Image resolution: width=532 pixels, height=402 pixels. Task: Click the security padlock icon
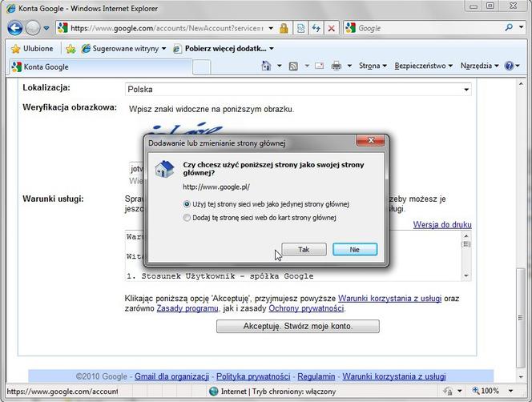[284, 28]
